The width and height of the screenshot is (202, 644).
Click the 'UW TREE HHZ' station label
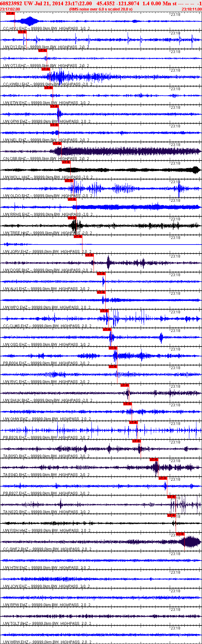pyautogui.click(x=16, y=233)
